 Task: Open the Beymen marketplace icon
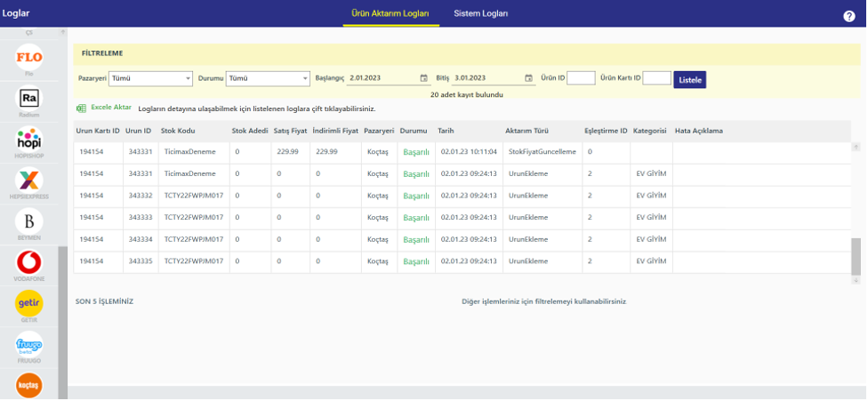pyautogui.click(x=29, y=221)
